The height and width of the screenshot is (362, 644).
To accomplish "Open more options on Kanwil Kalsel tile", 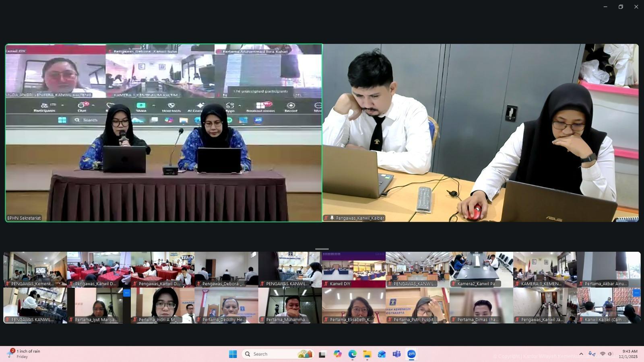I will (636, 293).
